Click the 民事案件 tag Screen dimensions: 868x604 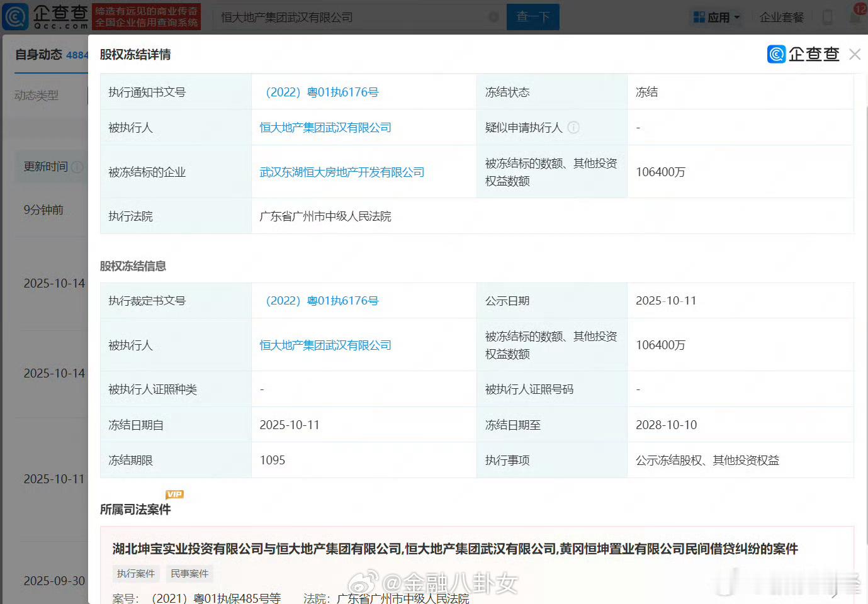pos(189,574)
